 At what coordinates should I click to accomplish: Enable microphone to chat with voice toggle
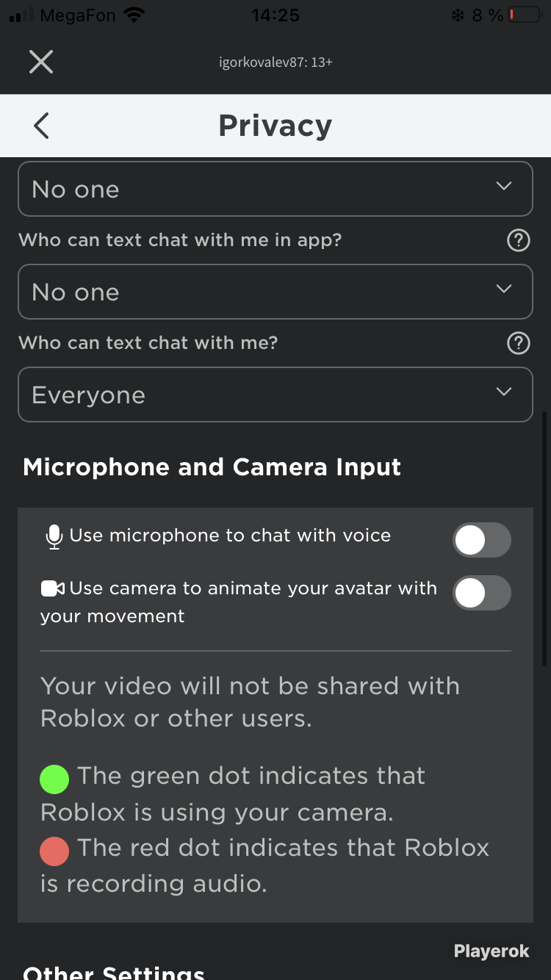coord(482,541)
